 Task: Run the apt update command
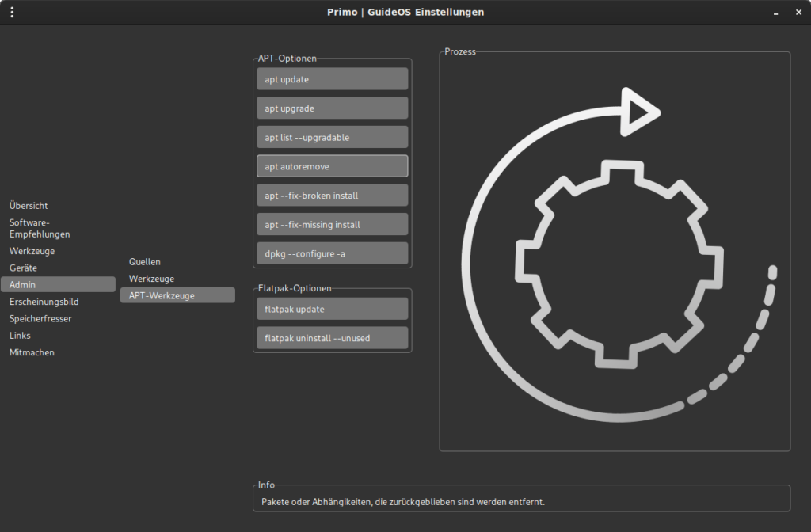pos(332,79)
